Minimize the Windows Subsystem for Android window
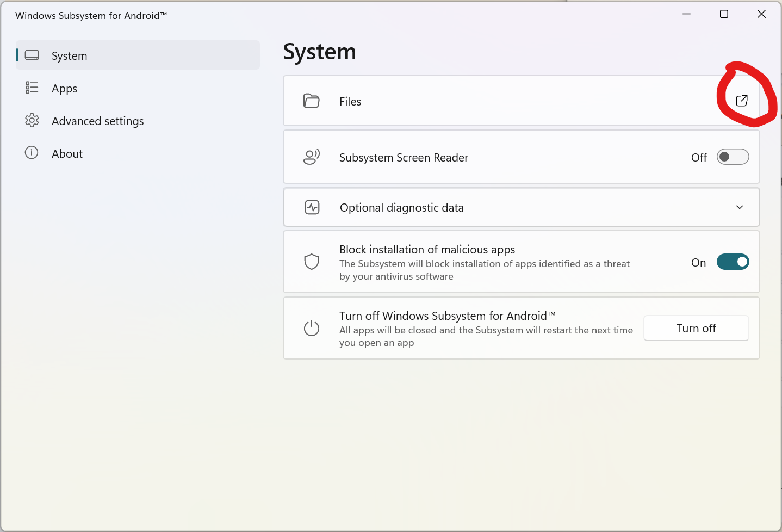This screenshot has height=532, width=782. click(x=687, y=14)
